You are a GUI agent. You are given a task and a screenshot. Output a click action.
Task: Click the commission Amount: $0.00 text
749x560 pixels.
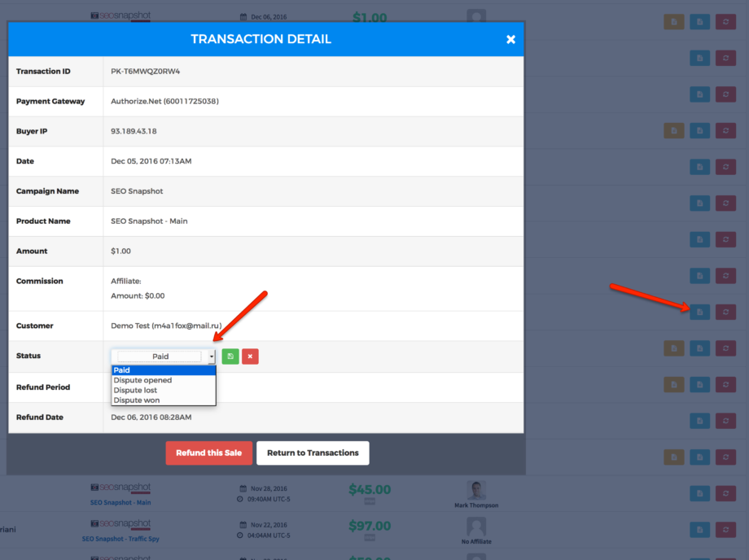tap(138, 296)
